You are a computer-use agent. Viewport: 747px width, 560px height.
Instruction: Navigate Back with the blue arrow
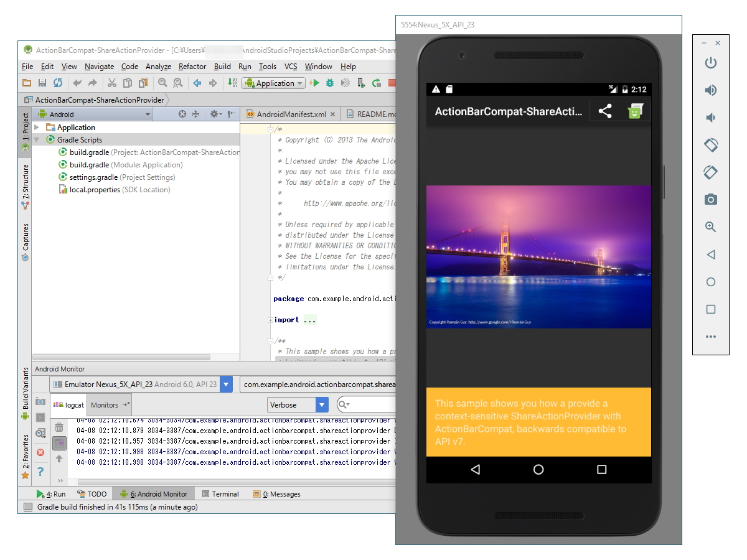coord(197,83)
